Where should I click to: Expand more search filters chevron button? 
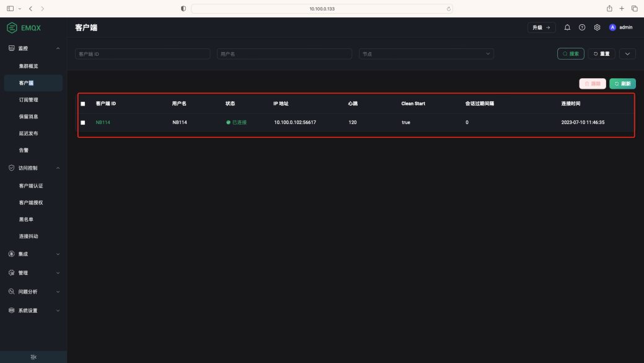[x=627, y=54]
